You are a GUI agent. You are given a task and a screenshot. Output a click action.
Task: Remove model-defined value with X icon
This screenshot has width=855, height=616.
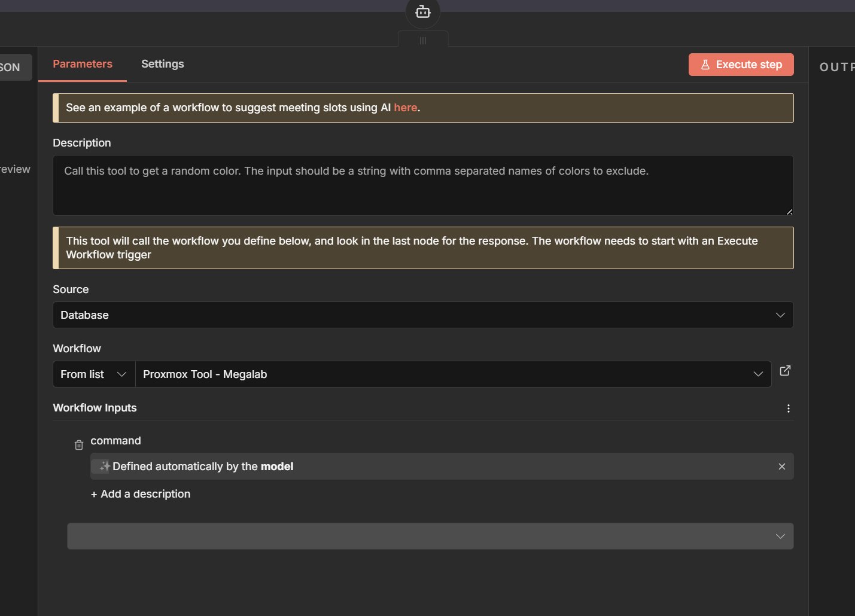781,466
